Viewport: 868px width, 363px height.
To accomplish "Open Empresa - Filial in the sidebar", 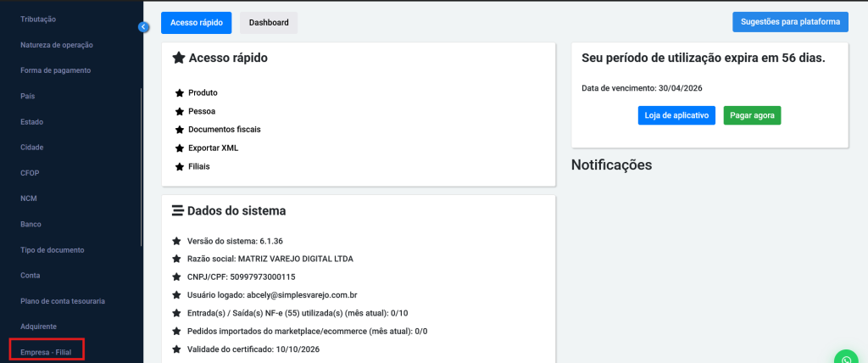I will tap(47, 351).
